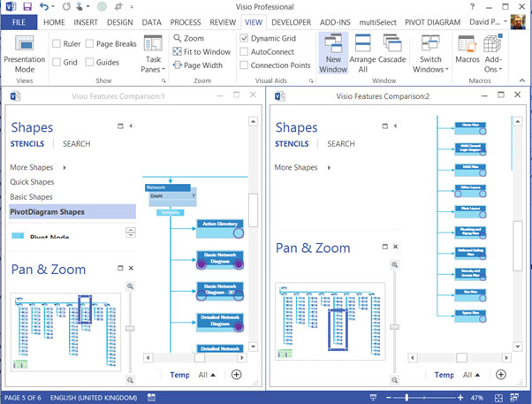Viewport: 532px width, 404px height.
Task: Open Presentation Mode view
Action: (x=25, y=54)
